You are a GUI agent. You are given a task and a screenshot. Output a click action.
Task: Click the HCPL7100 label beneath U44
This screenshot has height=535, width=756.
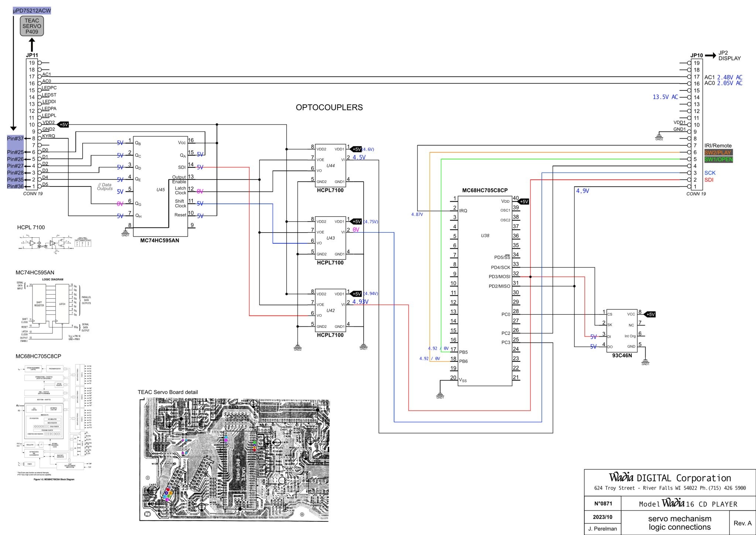tap(330, 191)
